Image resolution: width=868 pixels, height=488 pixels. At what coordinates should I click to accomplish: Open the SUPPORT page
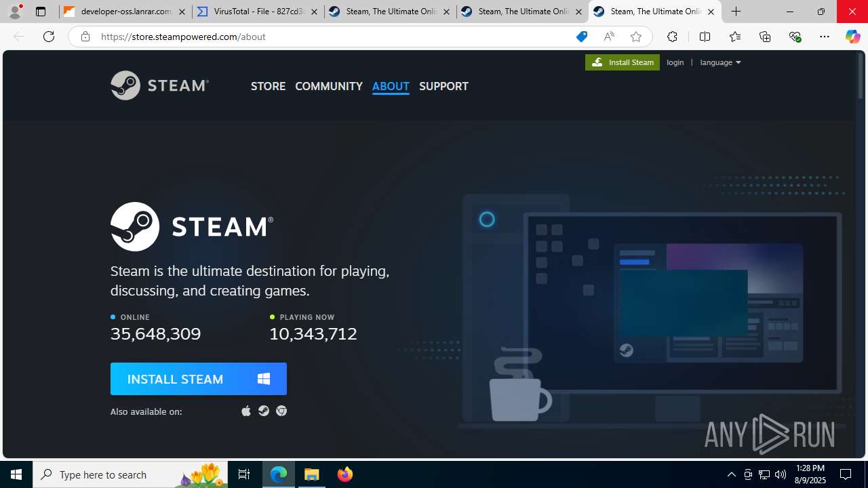click(x=443, y=86)
